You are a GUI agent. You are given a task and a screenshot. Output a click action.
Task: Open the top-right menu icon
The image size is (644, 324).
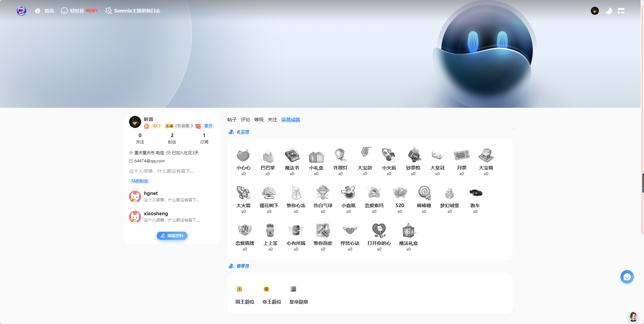point(621,11)
